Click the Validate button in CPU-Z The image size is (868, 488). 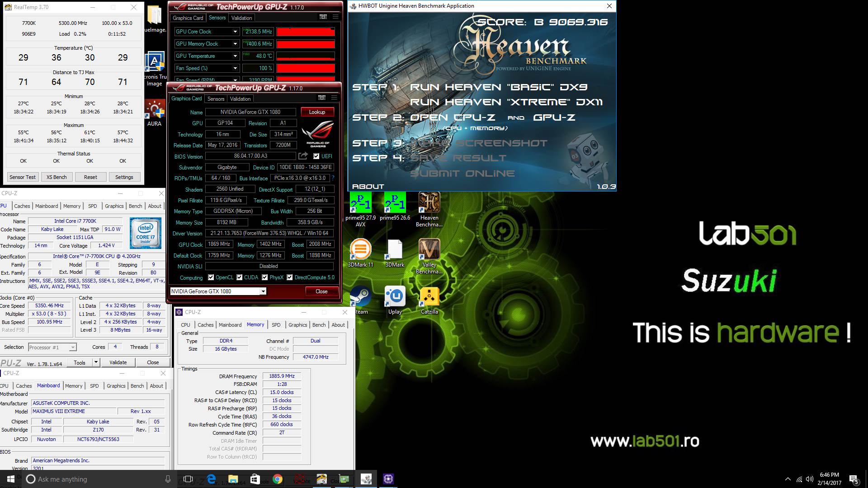pyautogui.click(x=118, y=362)
